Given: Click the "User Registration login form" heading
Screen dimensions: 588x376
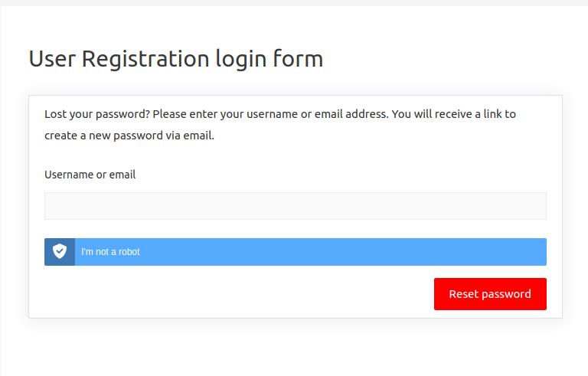Looking at the screenshot, I should tap(175, 59).
